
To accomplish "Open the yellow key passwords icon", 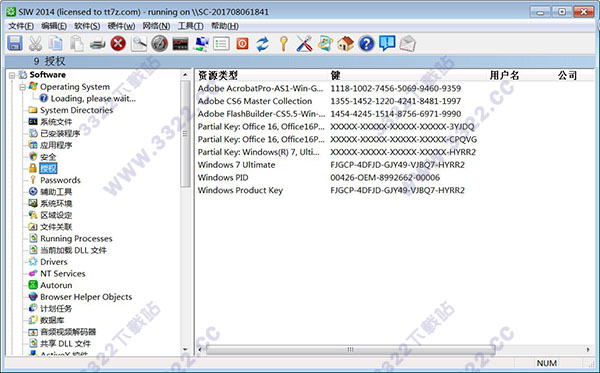I will (284, 44).
